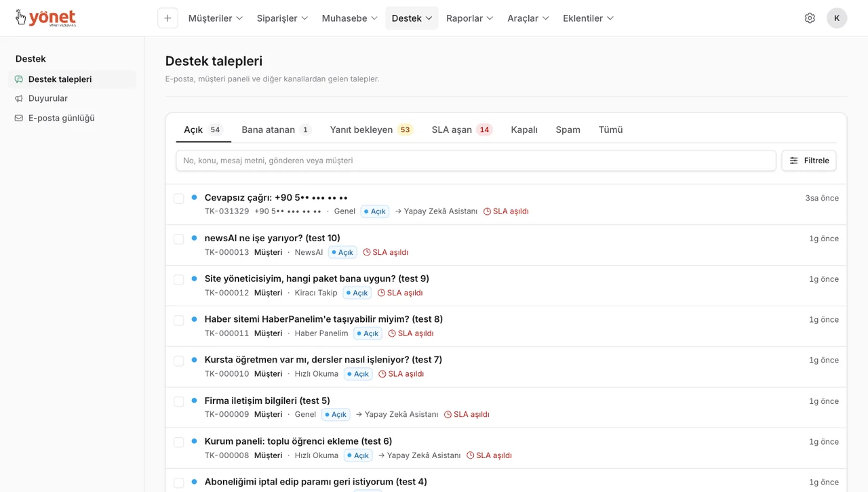Image resolution: width=868 pixels, height=492 pixels.
Task: Click SLA clock icon on TK-000008
Action: [x=471, y=455]
